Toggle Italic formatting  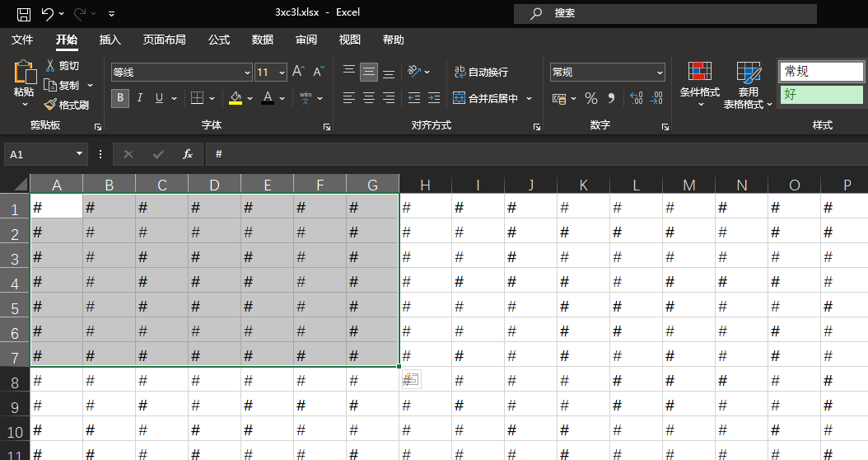point(139,98)
